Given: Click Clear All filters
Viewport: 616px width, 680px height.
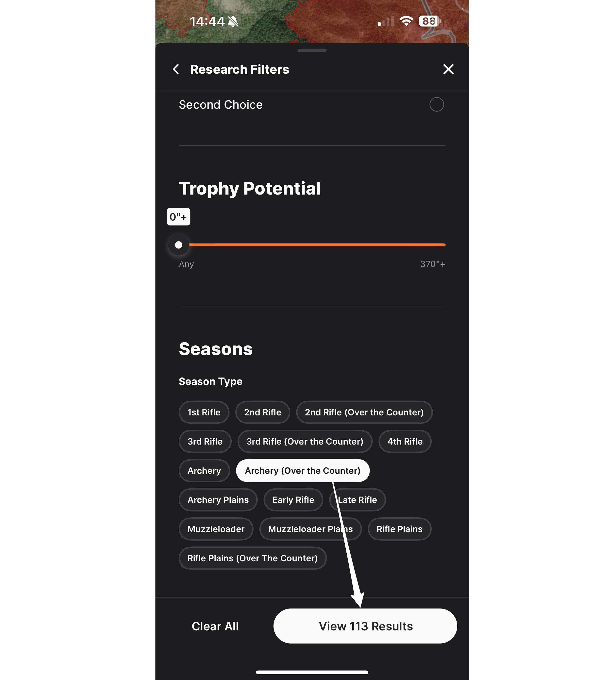Looking at the screenshot, I should [215, 626].
